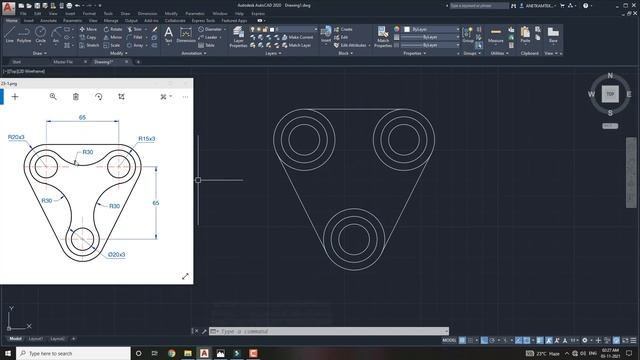Select the Dimension tool
The image size is (640, 360).
[x=186, y=34]
